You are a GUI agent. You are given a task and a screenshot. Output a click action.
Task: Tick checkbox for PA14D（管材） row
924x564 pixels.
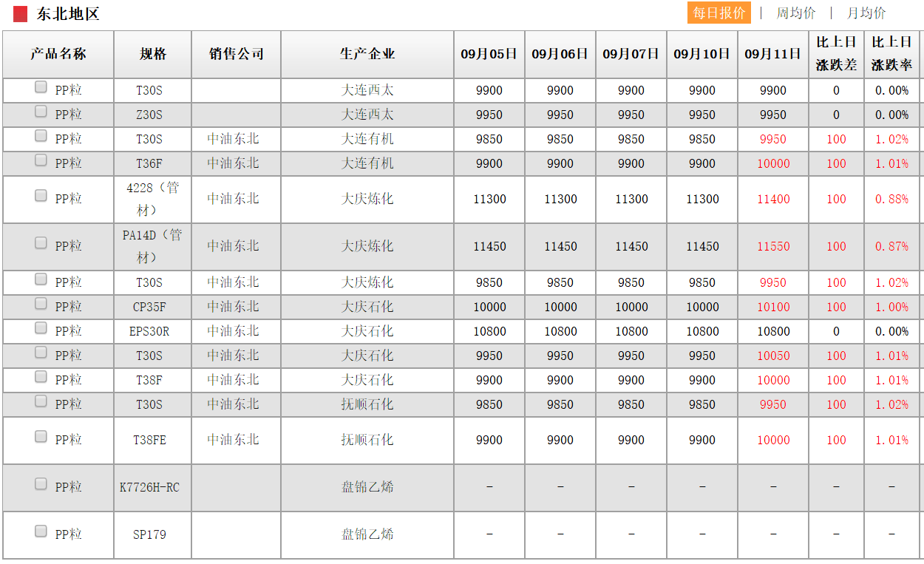pos(41,243)
